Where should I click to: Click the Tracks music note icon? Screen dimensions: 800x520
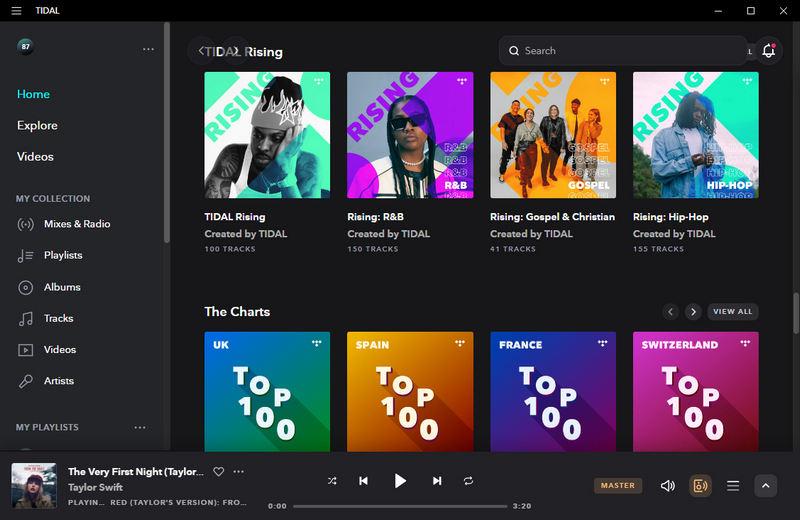point(26,318)
